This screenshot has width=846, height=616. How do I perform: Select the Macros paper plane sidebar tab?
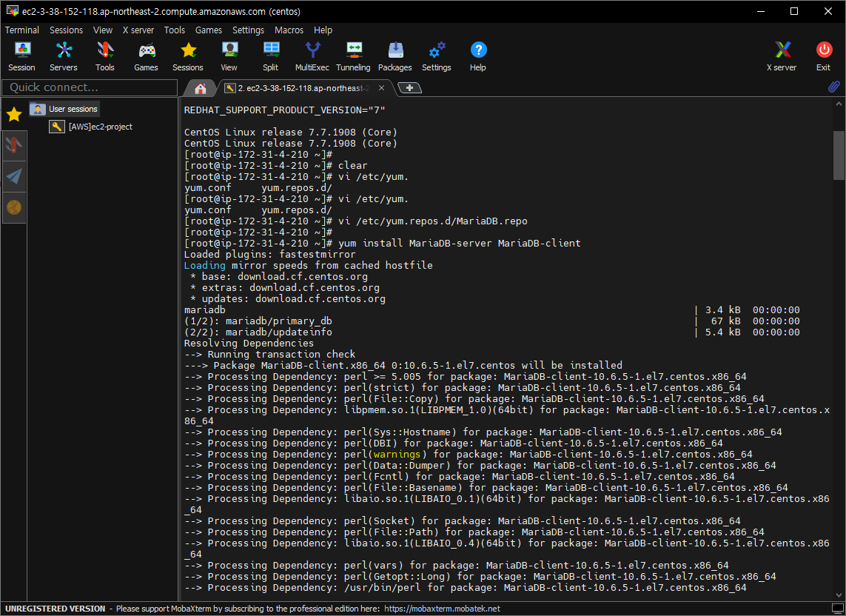coord(14,176)
